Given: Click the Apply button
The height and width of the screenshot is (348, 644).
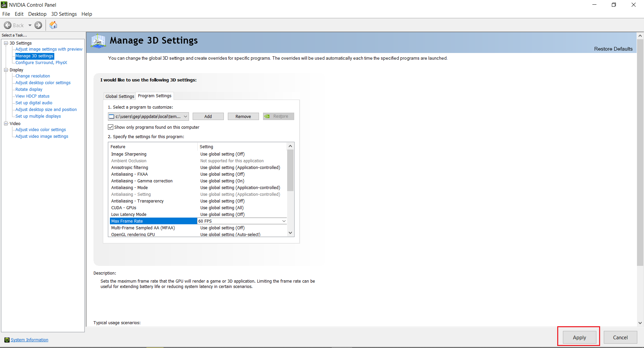Looking at the screenshot, I should pyautogui.click(x=579, y=337).
